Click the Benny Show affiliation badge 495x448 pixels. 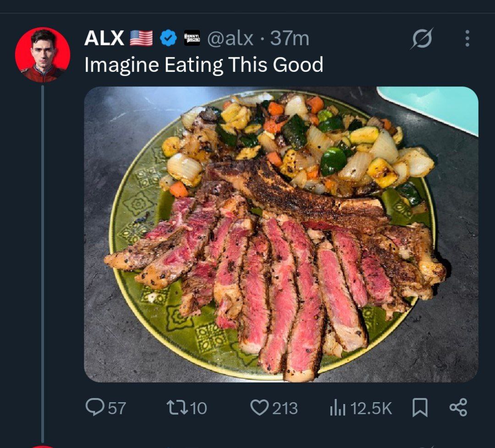tap(192, 38)
